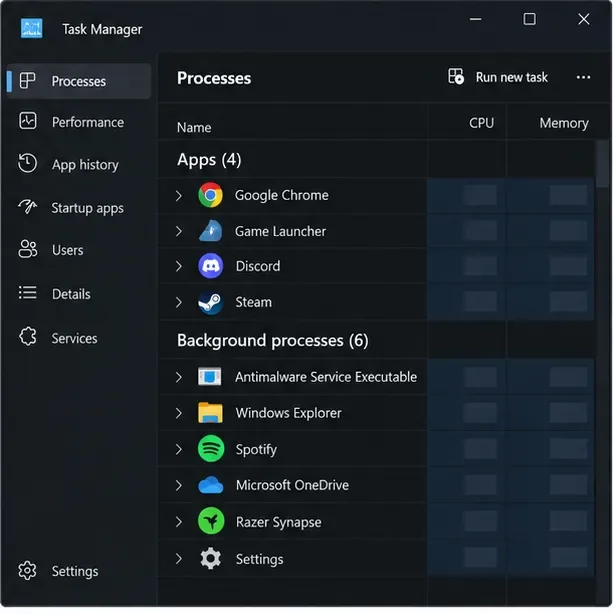Select the Steam row name
The height and width of the screenshot is (614, 613).
(x=253, y=302)
